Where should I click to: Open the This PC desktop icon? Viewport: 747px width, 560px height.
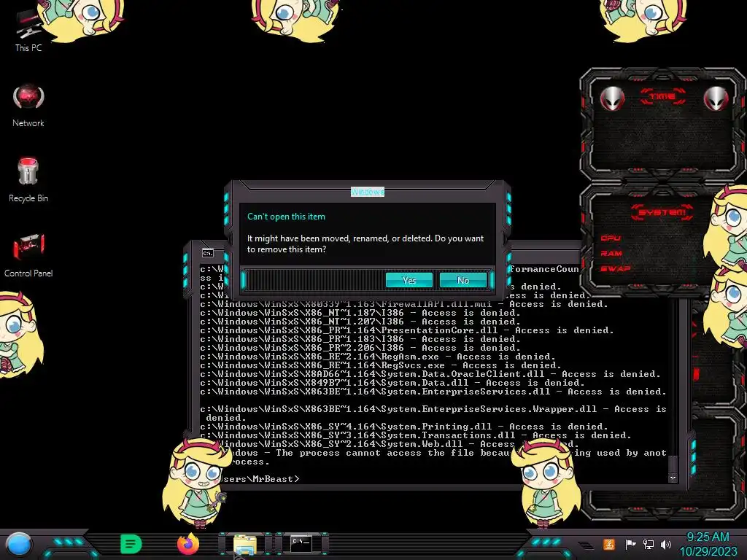[x=28, y=31]
